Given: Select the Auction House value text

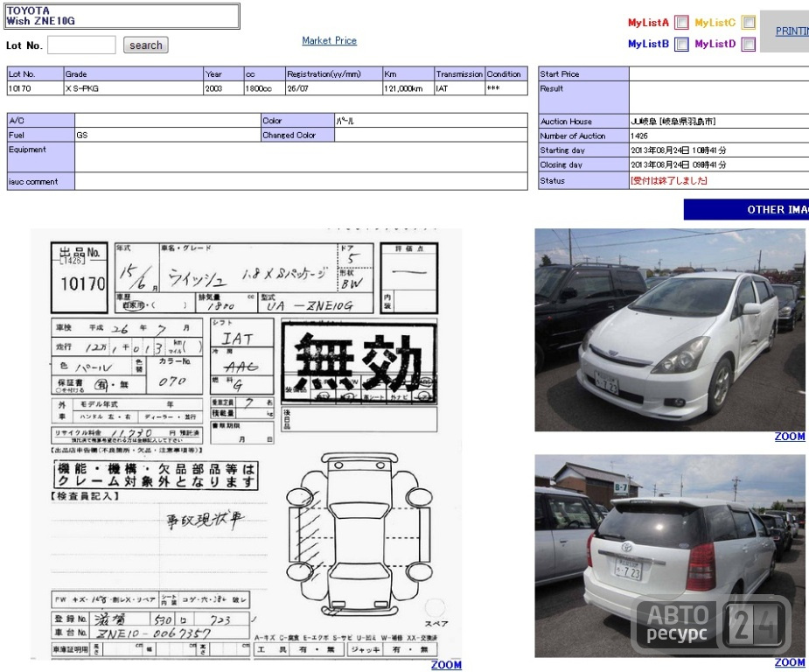Looking at the screenshot, I should tap(673, 122).
